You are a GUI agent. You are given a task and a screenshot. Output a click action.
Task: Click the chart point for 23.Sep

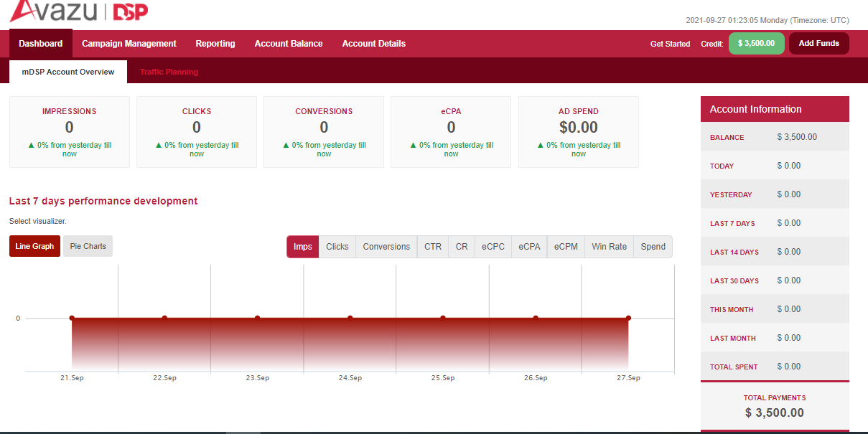[257, 318]
